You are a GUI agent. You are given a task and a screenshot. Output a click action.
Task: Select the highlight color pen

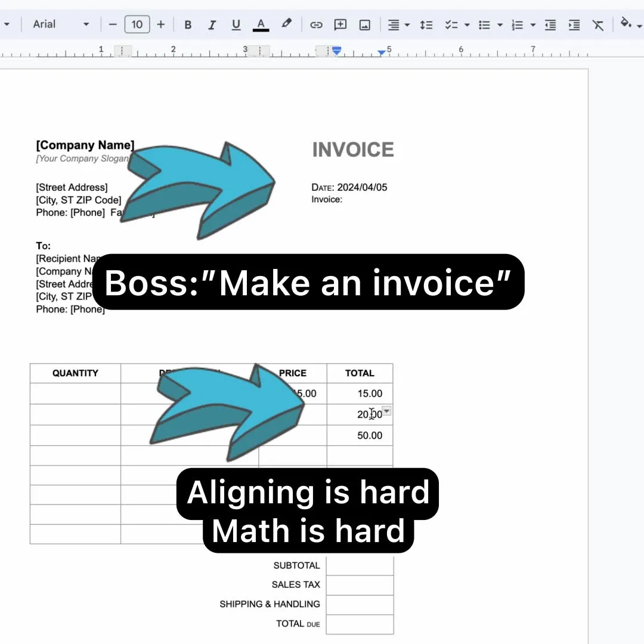click(x=286, y=24)
